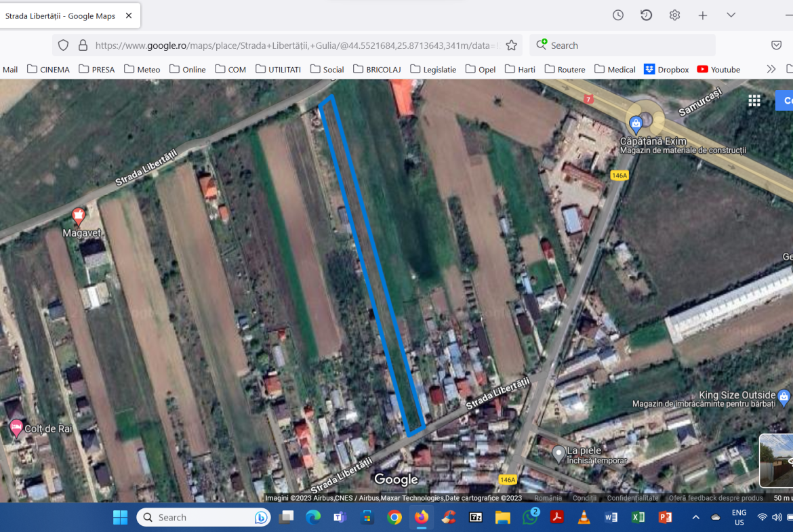793x532 pixels.
Task: Click the Confidențialitate footer link
Action: (x=632, y=497)
